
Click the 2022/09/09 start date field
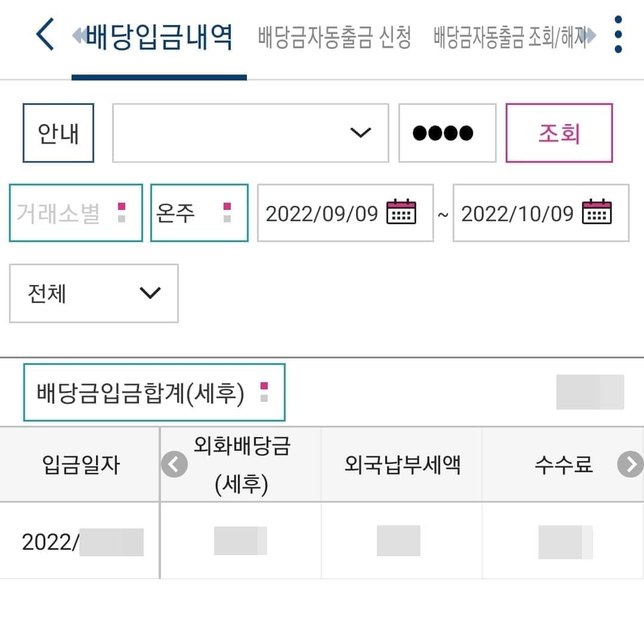[x=322, y=213]
